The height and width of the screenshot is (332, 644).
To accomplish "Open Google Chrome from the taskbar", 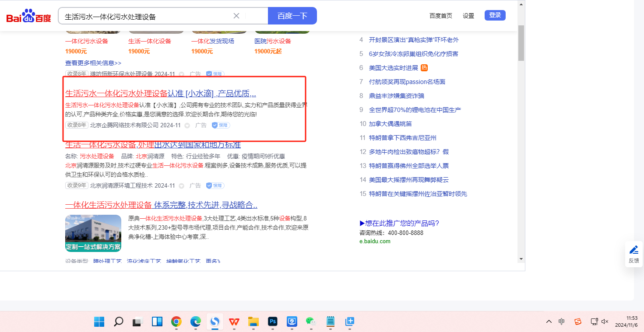I will pyautogui.click(x=176, y=322).
